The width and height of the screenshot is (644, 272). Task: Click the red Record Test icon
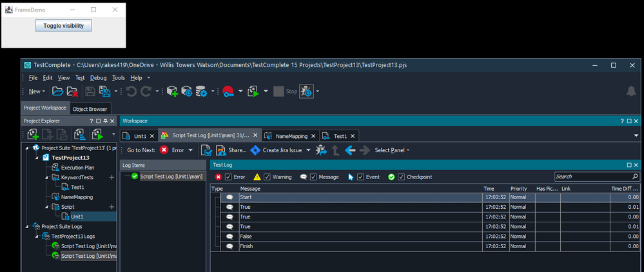tap(228, 92)
